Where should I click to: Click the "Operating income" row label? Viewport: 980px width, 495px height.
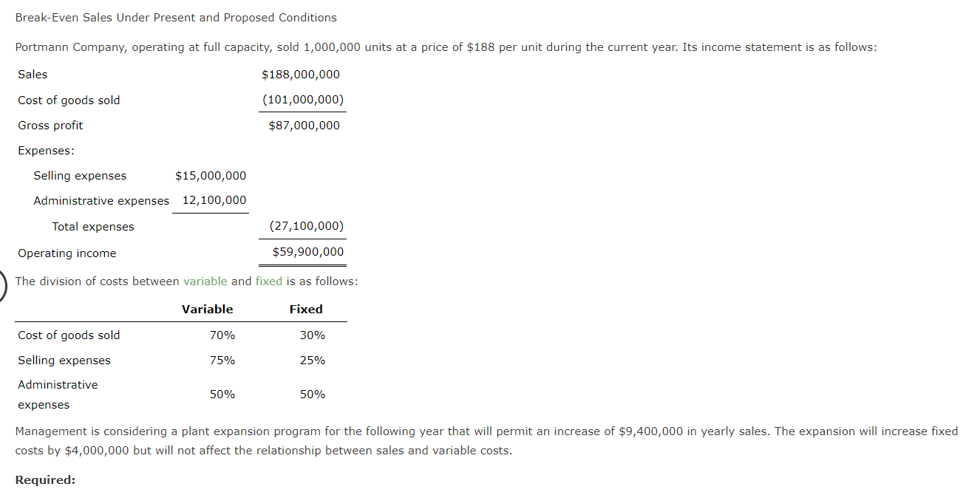tap(67, 253)
